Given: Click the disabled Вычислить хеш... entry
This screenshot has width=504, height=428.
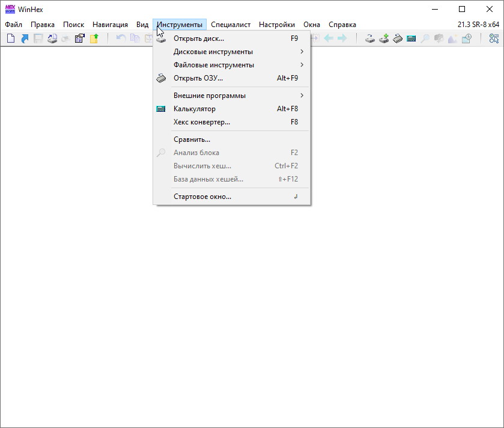Looking at the screenshot, I should (x=232, y=166).
